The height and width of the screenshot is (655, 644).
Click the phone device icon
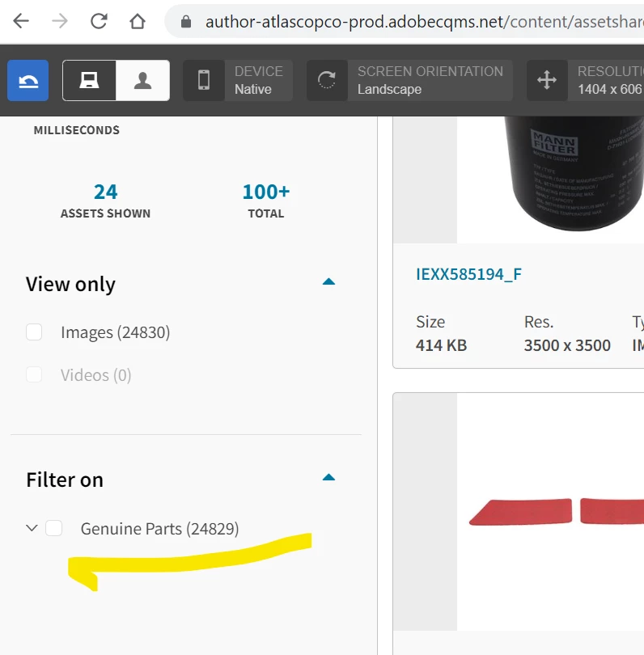click(204, 80)
